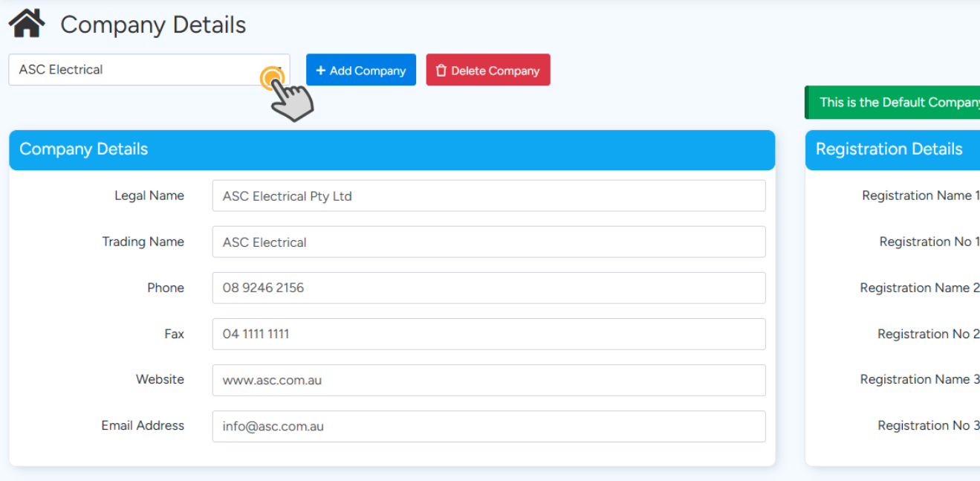
Task: Click the Company Details page title text
Action: coord(153,25)
